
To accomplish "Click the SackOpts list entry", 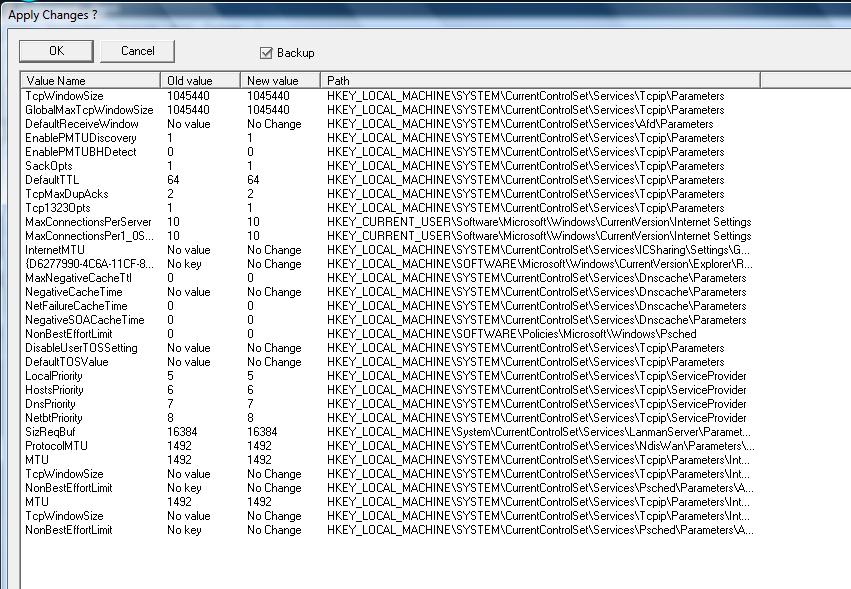I will pos(48,166).
